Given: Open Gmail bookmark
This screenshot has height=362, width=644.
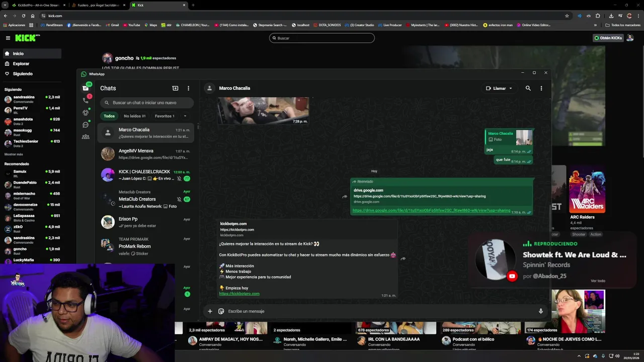Looking at the screenshot, I should [112, 25].
